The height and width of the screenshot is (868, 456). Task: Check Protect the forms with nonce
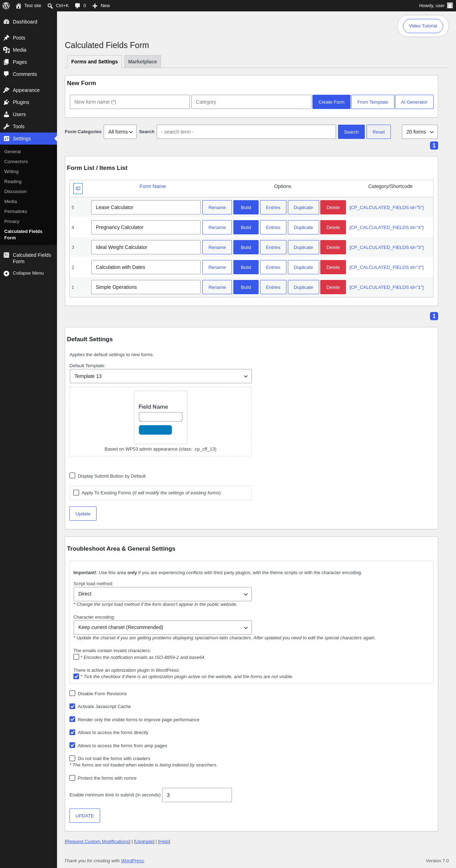[x=72, y=778]
